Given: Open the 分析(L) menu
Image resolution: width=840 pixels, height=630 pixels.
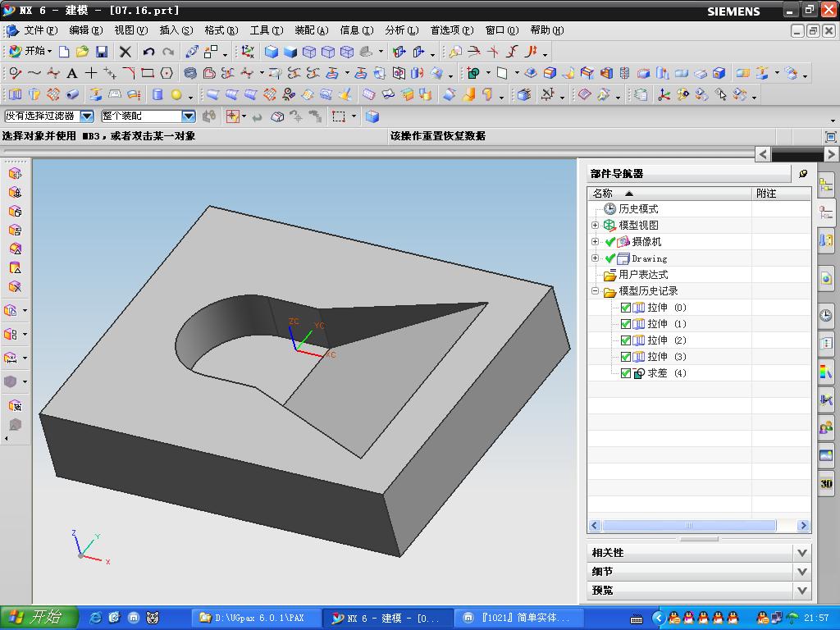Looking at the screenshot, I should [402, 30].
